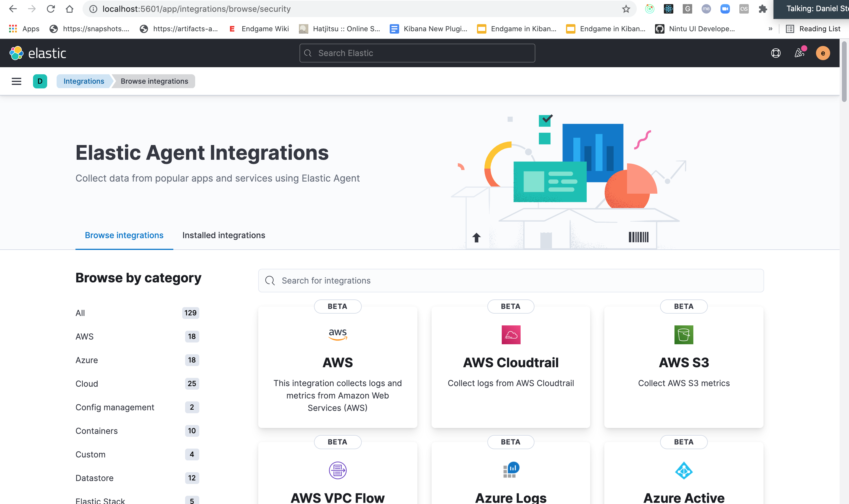Click the browser home button
Screen dimensions: 849x504
tap(70, 9)
